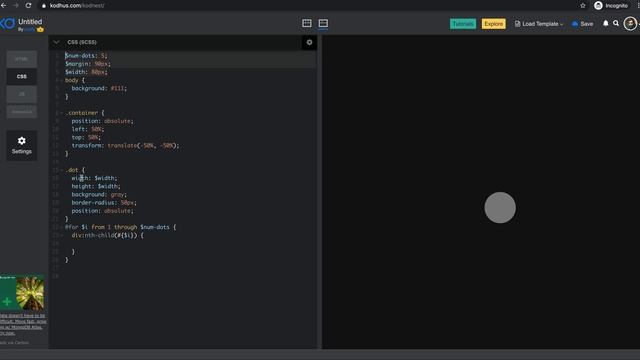Click the CSS (SCSS) panel title
The height and width of the screenshot is (360, 640).
[82, 42]
